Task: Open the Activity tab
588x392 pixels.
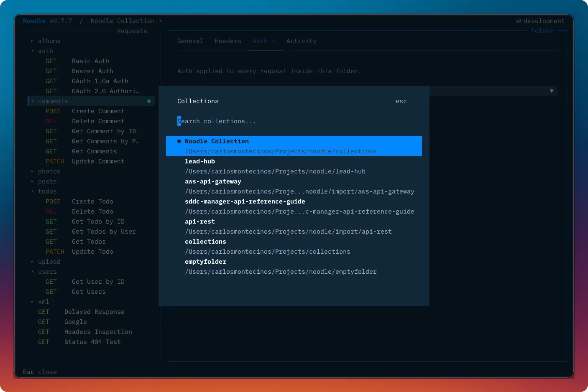Action: point(302,41)
